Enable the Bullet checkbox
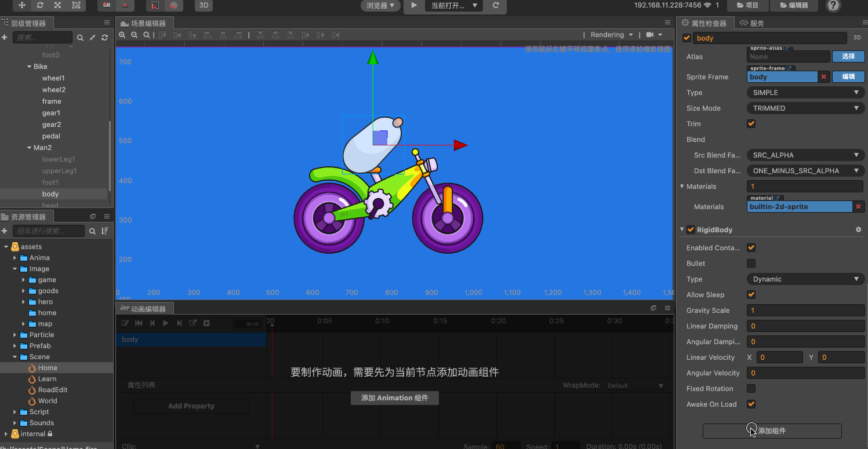The image size is (868, 449). (x=751, y=264)
